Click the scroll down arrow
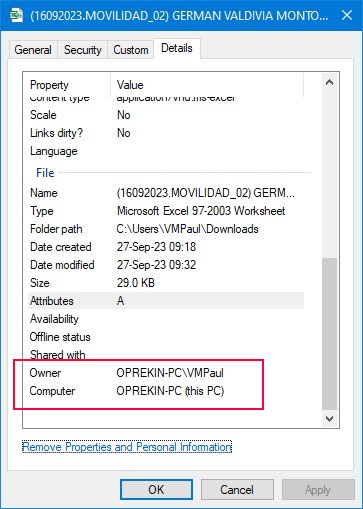Screen dimensions: 363x509 click(329, 419)
